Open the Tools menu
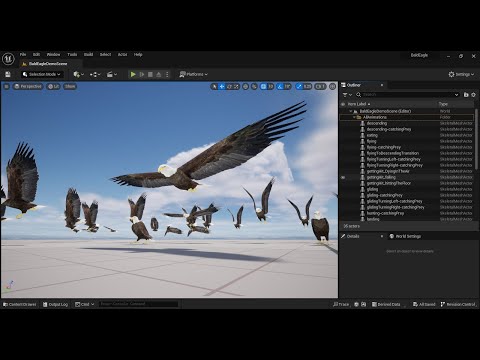The image size is (480, 360). pos(72,54)
